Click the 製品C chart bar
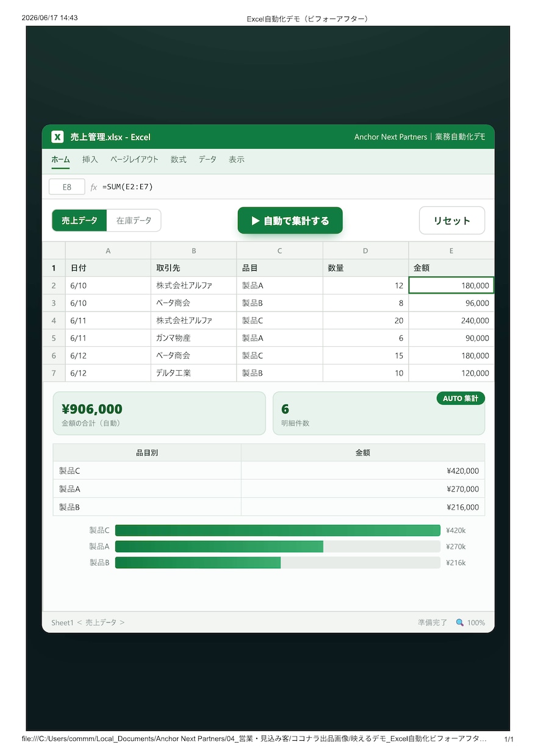535x756 pixels. [x=278, y=530]
